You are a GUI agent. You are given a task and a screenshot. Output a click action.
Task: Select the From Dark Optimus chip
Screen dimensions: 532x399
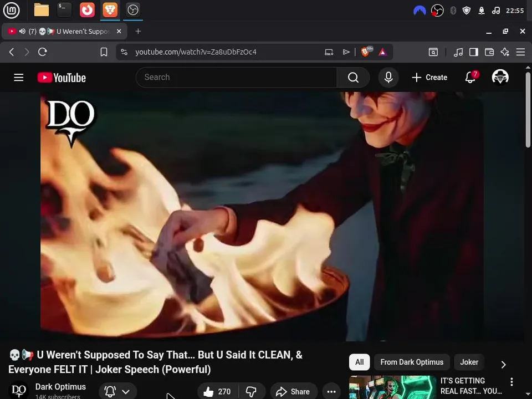pyautogui.click(x=412, y=362)
